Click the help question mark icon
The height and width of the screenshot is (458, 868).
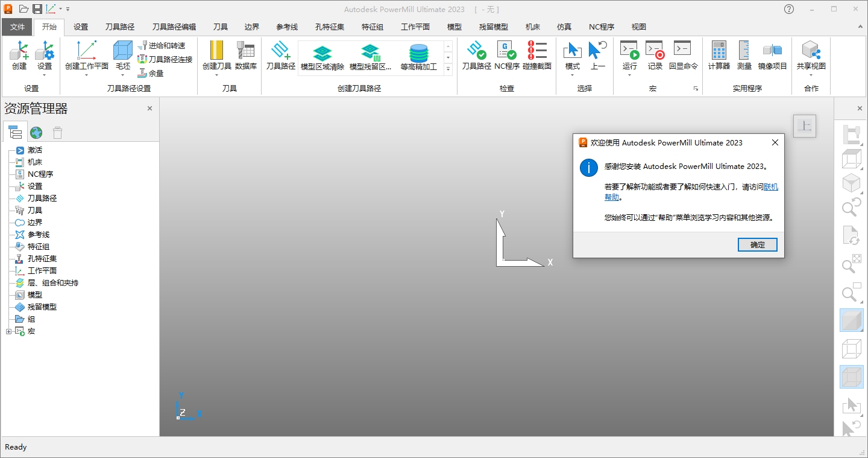(x=789, y=9)
